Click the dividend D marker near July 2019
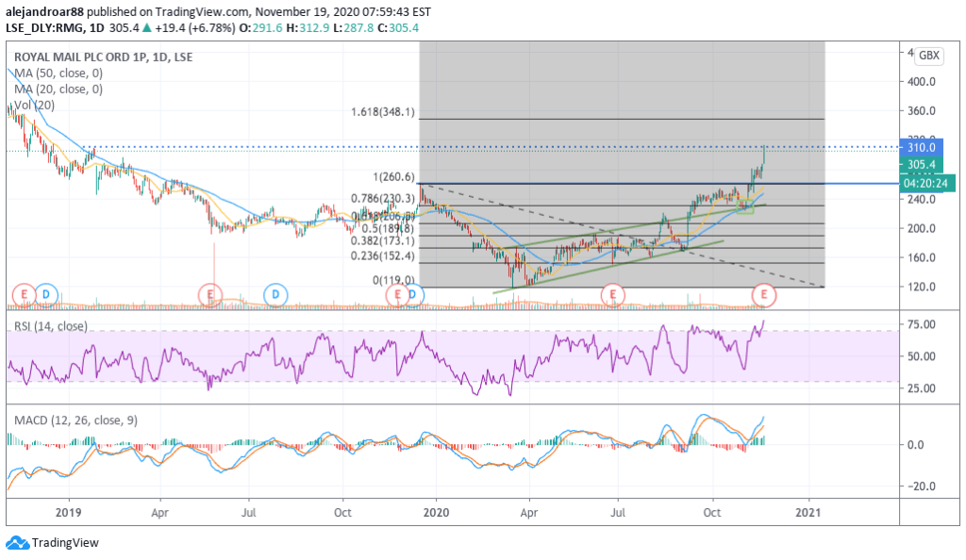The width and height of the screenshot is (966, 560). click(275, 295)
